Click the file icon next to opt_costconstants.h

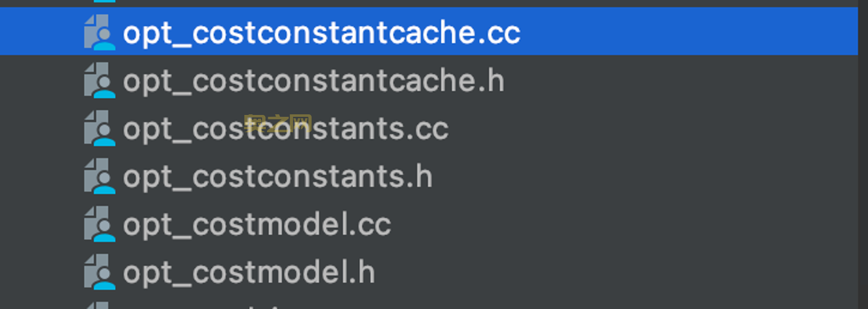pos(100,177)
